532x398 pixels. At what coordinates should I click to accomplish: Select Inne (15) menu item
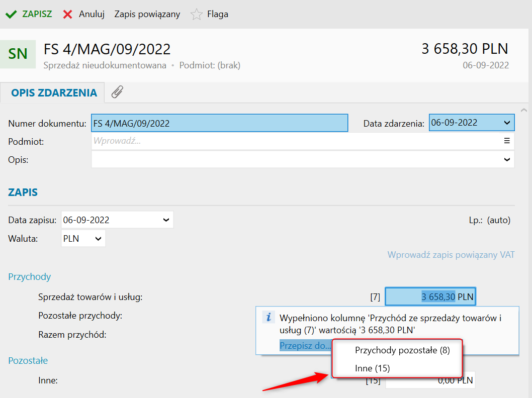(372, 368)
